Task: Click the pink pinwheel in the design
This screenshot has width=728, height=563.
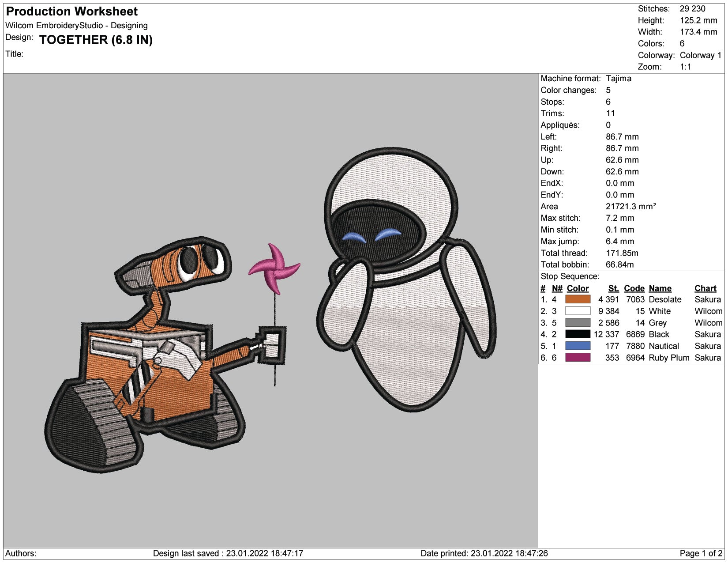Action: (x=274, y=268)
